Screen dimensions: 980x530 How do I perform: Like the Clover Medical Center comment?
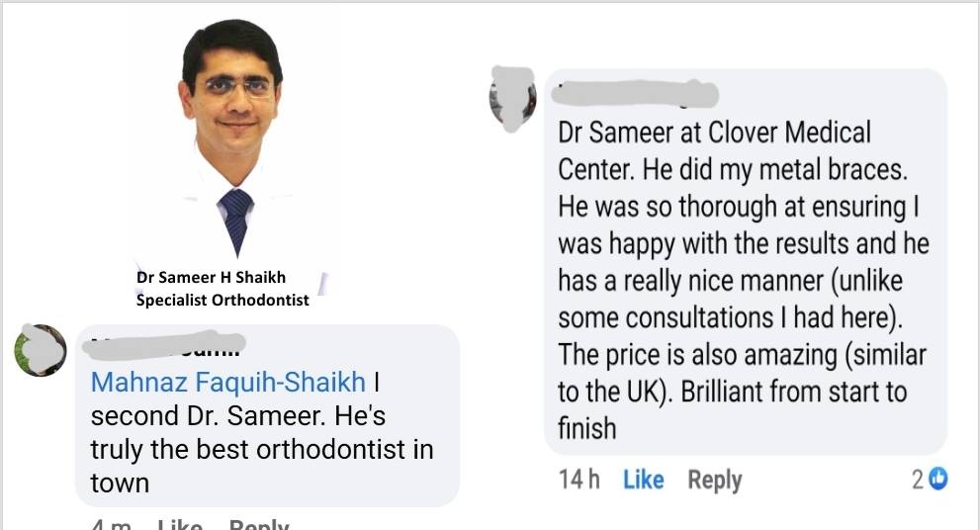pos(643,480)
